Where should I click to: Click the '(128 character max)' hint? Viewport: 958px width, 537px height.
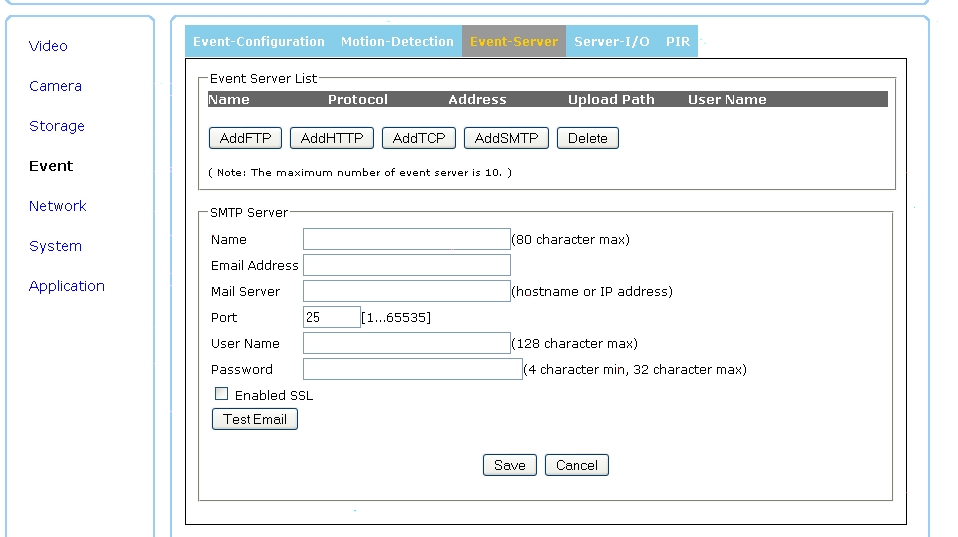click(574, 343)
